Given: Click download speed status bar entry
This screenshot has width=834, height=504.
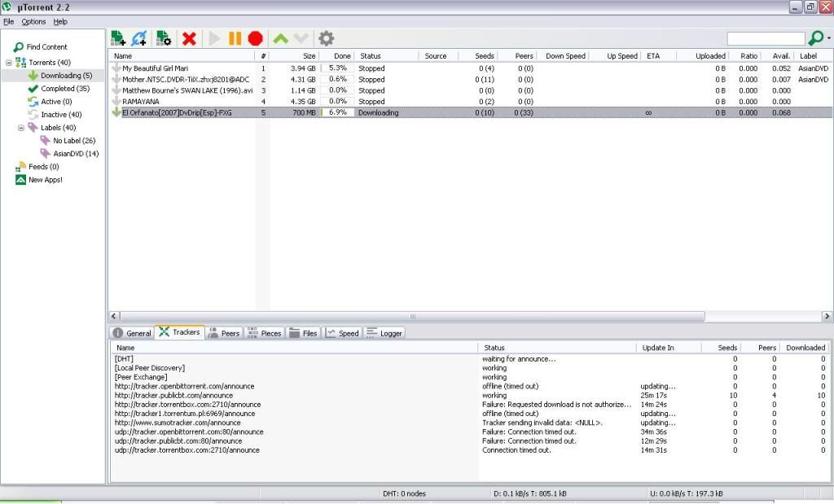Looking at the screenshot, I should [529, 494].
